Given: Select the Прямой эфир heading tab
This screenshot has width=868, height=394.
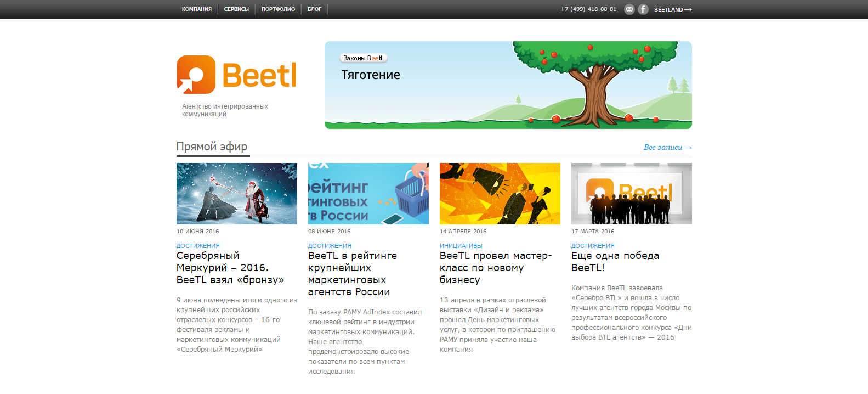Looking at the screenshot, I should click(x=212, y=147).
